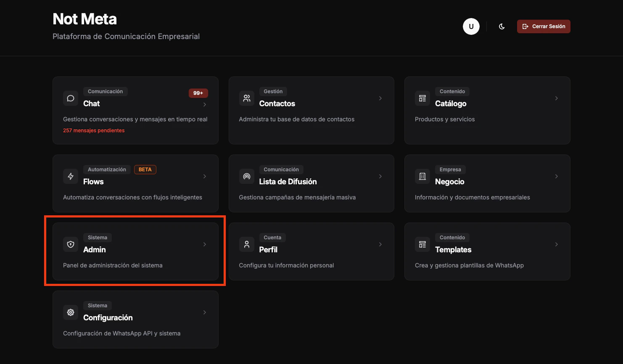Click the 257 mensajes pendientes link
Image resolution: width=623 pixels, height=364 pixels.
coord(94,130)
